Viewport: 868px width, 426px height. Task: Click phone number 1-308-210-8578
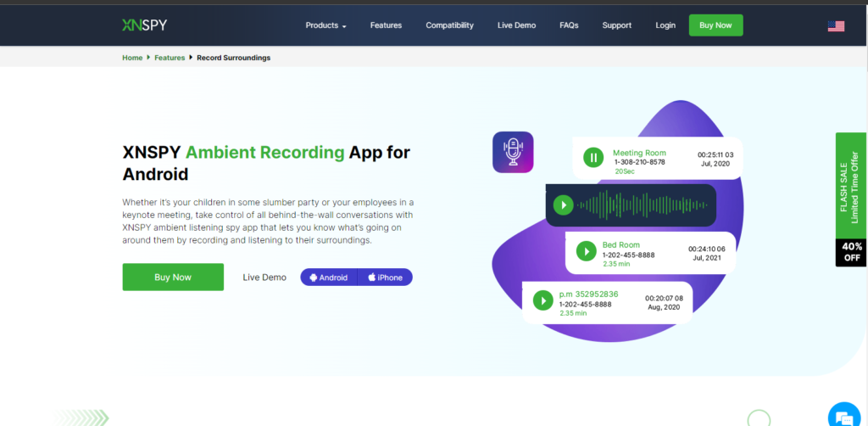click(639, 162)
